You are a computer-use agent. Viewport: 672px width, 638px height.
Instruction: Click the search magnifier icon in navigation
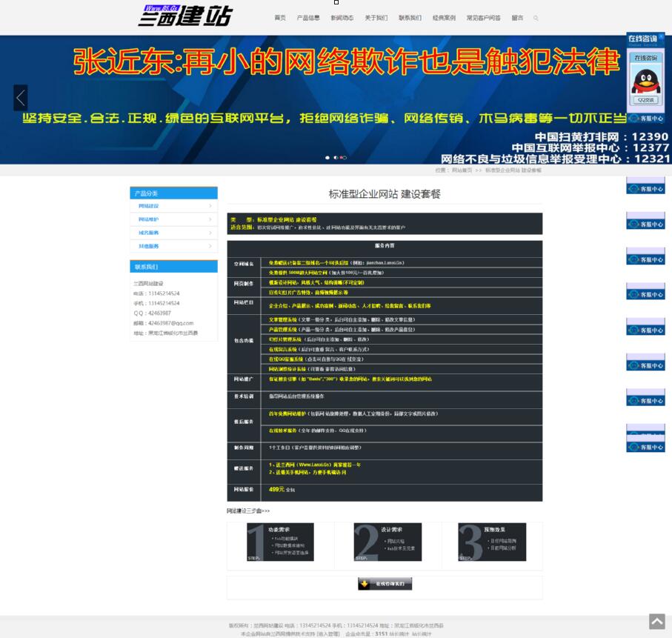536,18
